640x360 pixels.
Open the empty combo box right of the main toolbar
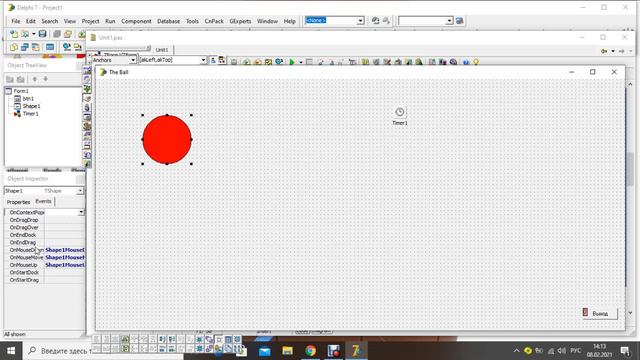[449, 21]
